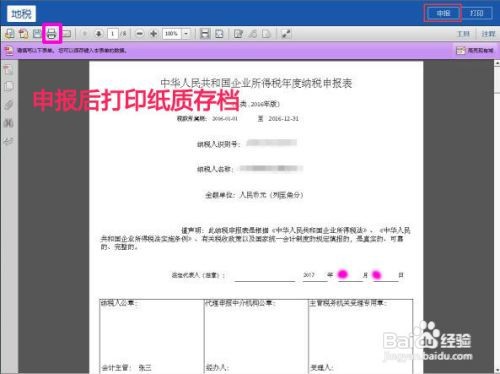The height and width of the screenshot is (374, 500).
Task: Click the read mode expand icon
Action: pos(286,34)
